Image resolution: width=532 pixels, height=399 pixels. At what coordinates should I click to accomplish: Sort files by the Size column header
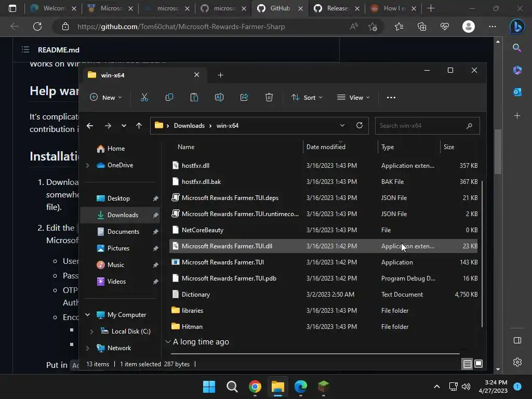pyautogui.click(x=448, y=147)
